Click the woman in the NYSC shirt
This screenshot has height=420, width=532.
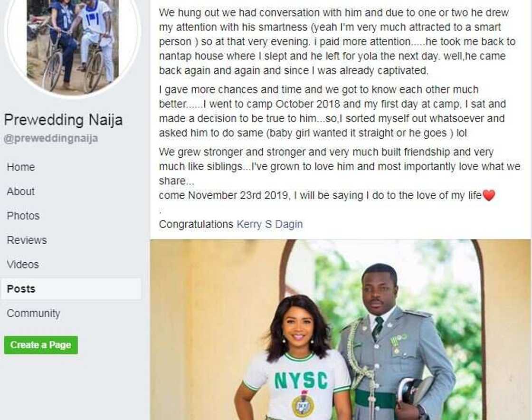click(298, 361)
